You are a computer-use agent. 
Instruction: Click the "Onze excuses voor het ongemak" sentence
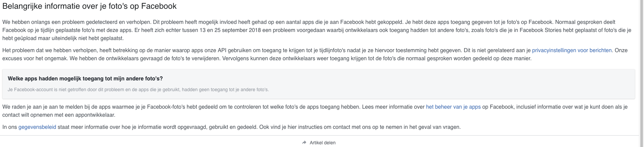[x=34, y=59]
